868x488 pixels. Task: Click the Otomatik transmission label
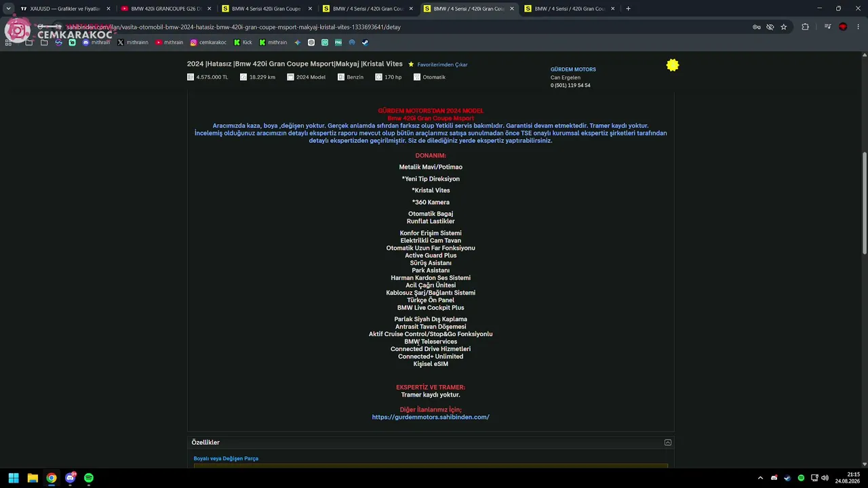(x=434, y=77)
